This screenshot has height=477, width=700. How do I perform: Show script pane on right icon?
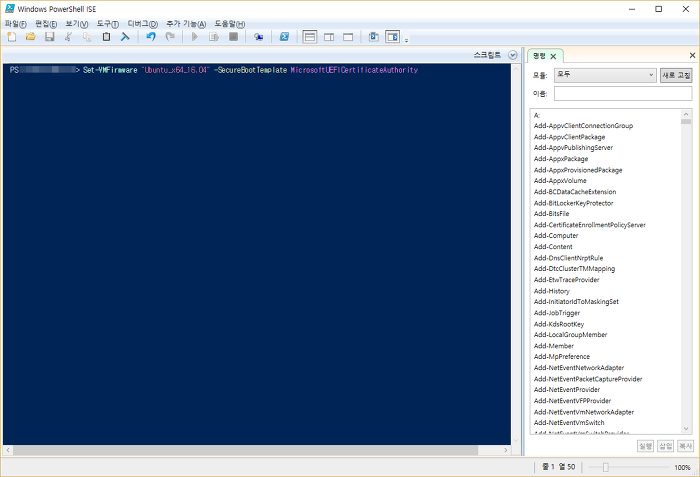[x=329, y=37]
